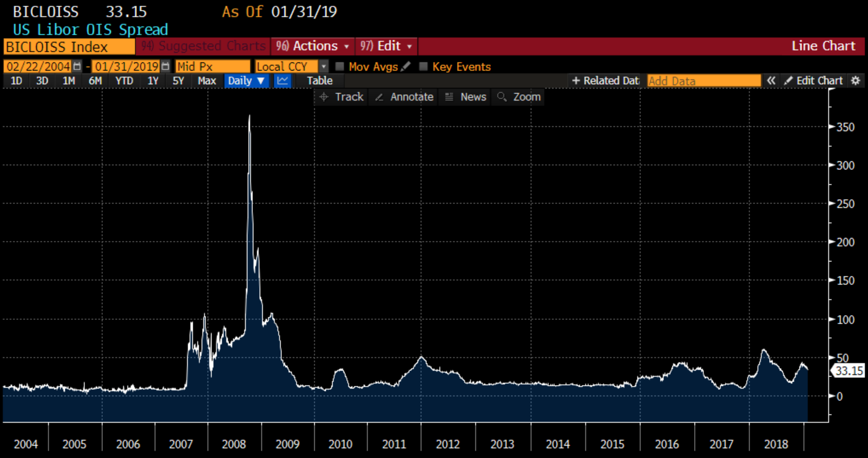
Task: Open chart settings via the gear icon
Action: (x=856, y=81)
